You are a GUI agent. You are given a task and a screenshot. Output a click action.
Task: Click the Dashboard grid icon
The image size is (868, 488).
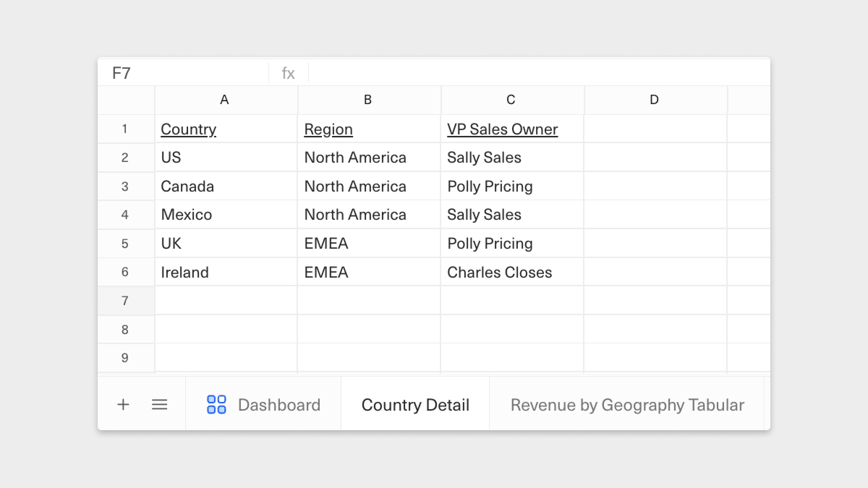[216, 404]
